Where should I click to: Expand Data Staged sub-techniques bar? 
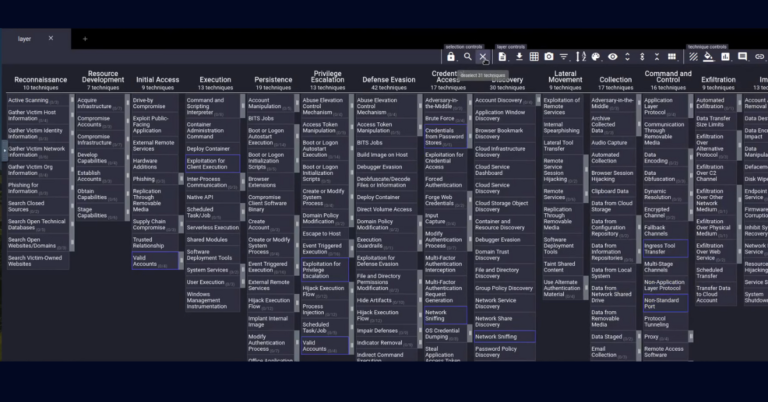tap(639, 337)
